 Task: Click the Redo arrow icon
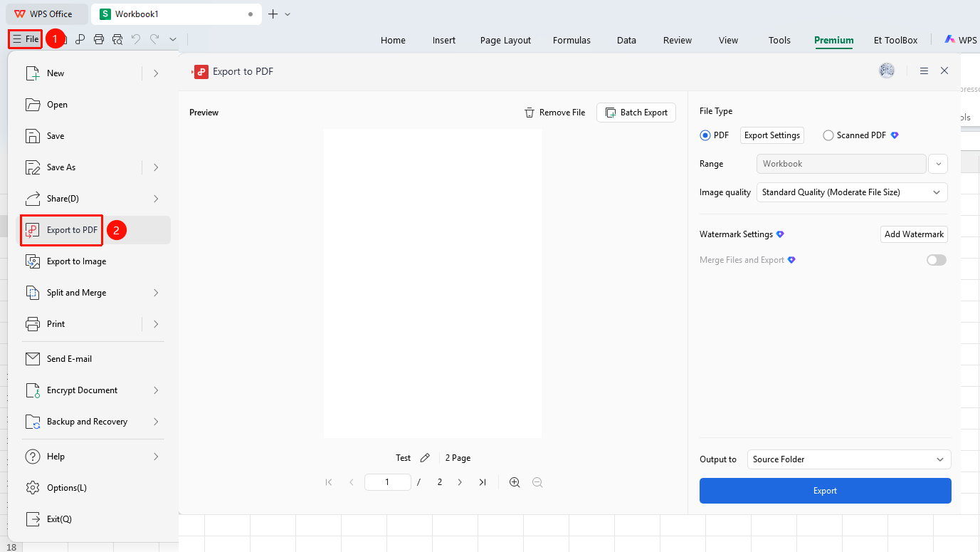point(154,39)
